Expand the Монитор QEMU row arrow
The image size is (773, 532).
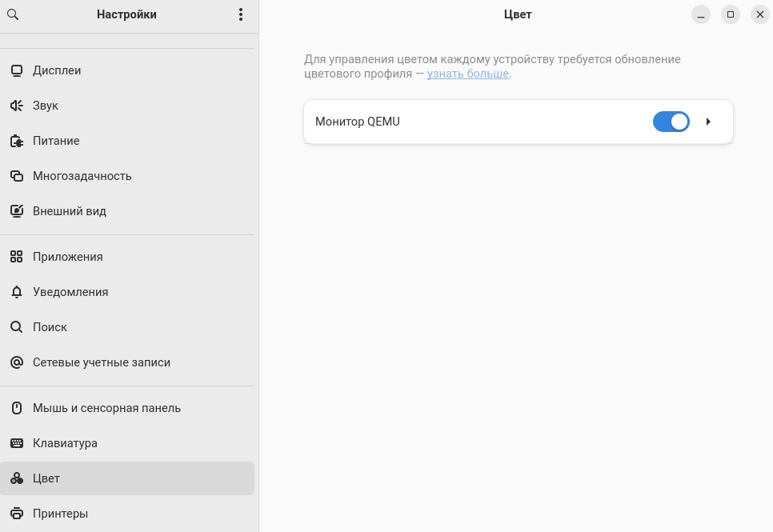click(708, 122)
